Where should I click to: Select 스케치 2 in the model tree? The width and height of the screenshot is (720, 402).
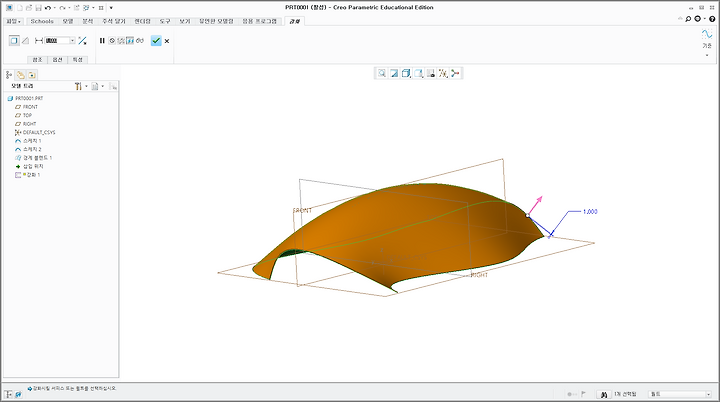(x=28, y=149)
